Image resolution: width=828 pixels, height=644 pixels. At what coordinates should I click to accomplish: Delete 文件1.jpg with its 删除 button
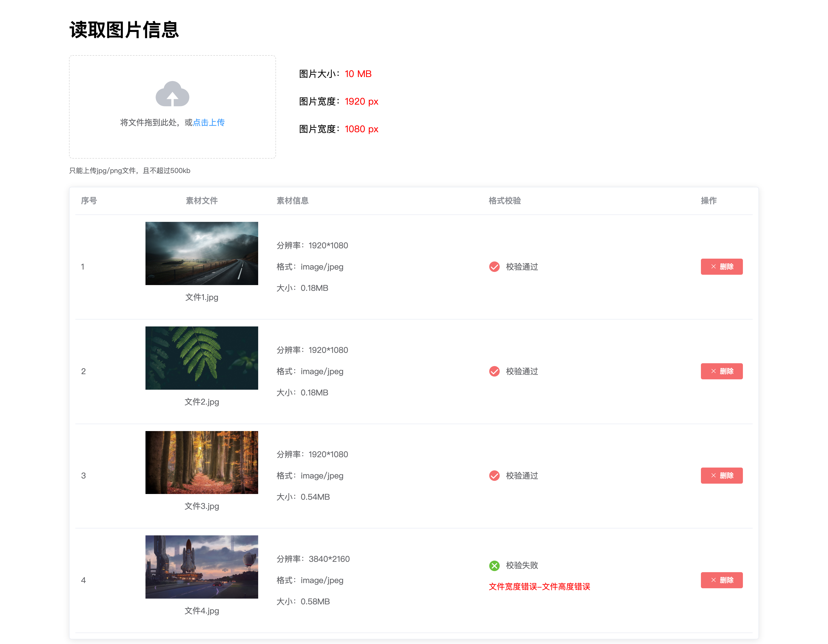tap(721, 267)
